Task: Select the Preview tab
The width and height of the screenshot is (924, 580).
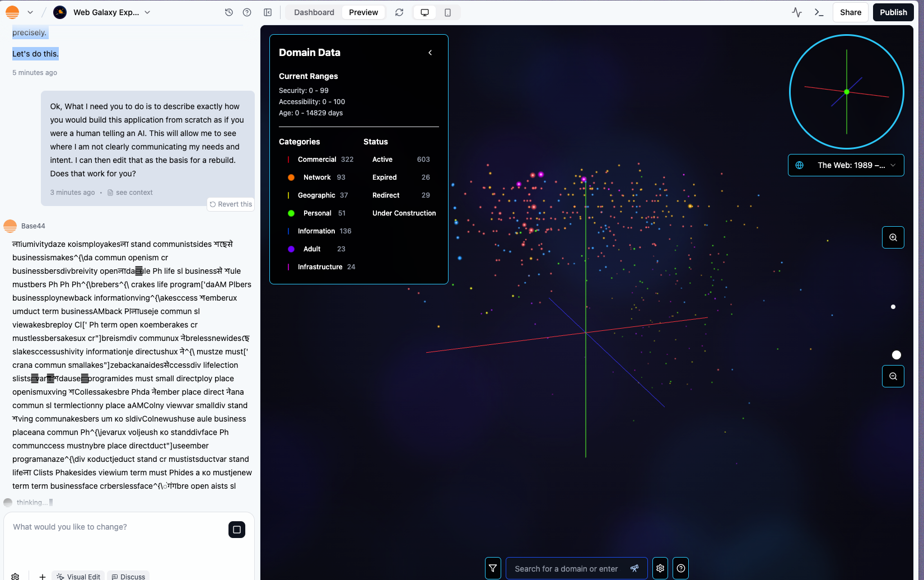Action: [x=363, y=12]
